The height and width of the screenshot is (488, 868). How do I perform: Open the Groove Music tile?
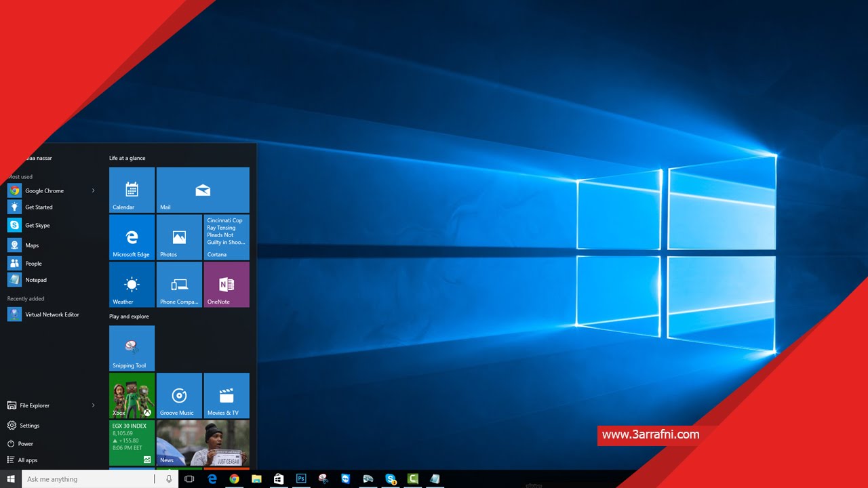pos(179,395)
